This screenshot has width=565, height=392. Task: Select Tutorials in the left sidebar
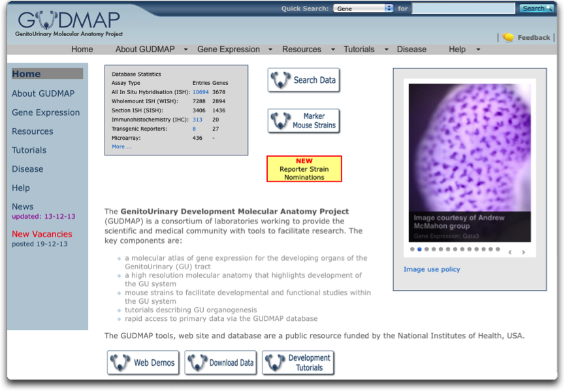[29, 150]
